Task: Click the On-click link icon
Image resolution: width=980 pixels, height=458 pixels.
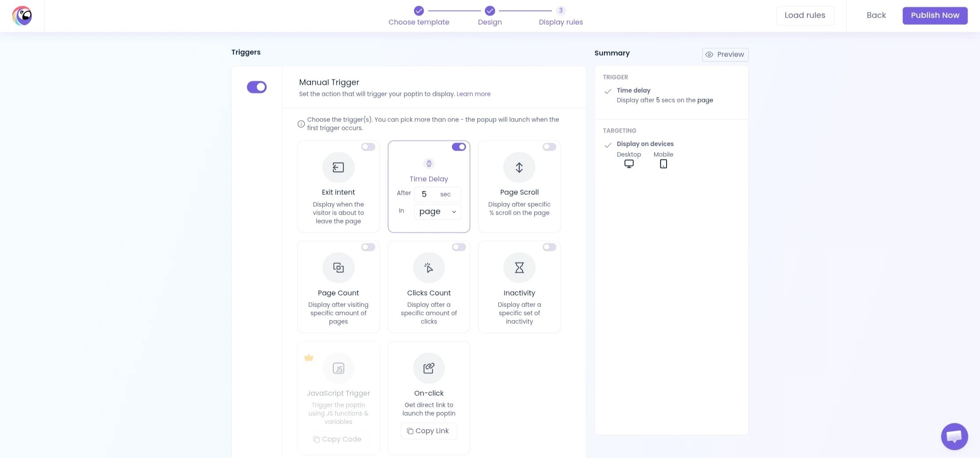Action: [429, 368]
